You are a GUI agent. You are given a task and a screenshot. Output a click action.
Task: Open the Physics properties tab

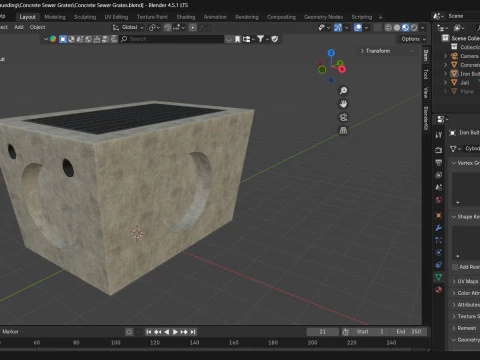[439, 252]
